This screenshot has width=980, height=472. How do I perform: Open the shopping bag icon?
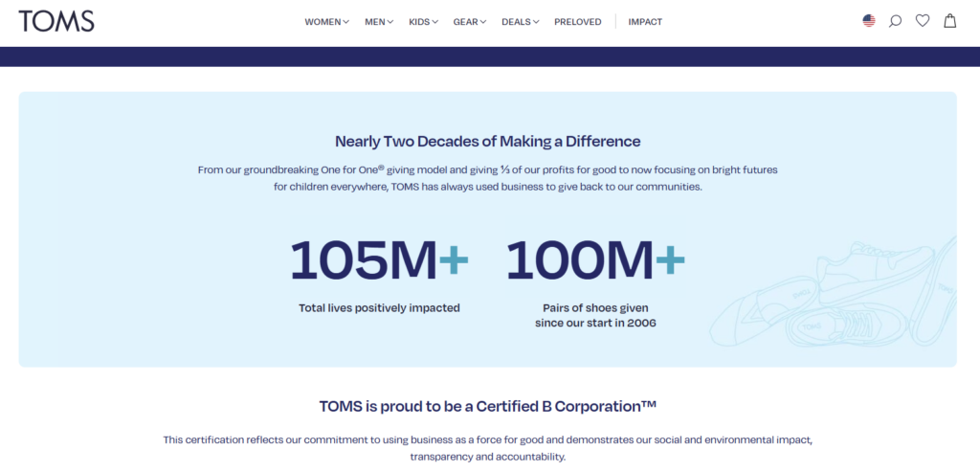[x=950, y=21]
